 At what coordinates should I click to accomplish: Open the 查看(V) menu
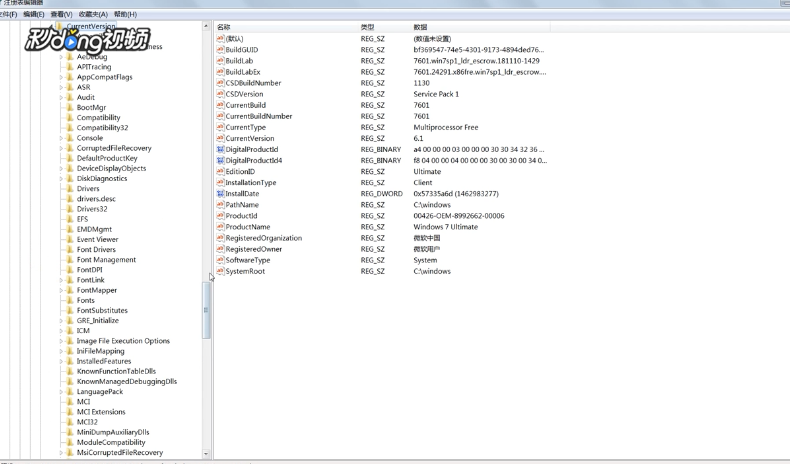[x=61, y=14]
